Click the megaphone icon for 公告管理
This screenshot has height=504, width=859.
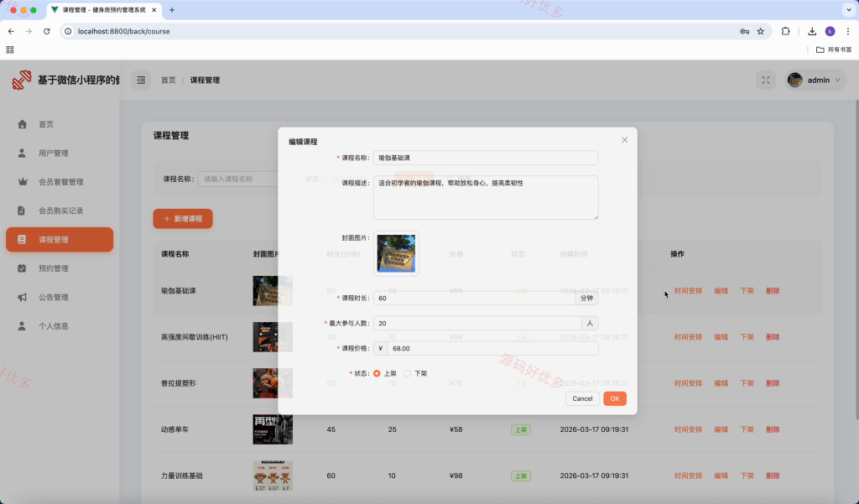tap(22, 297)
